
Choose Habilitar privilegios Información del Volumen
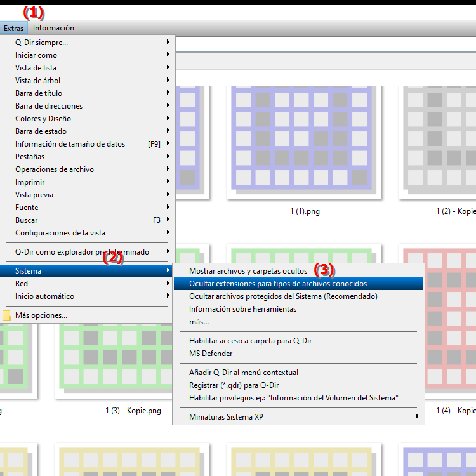[298, 398]
